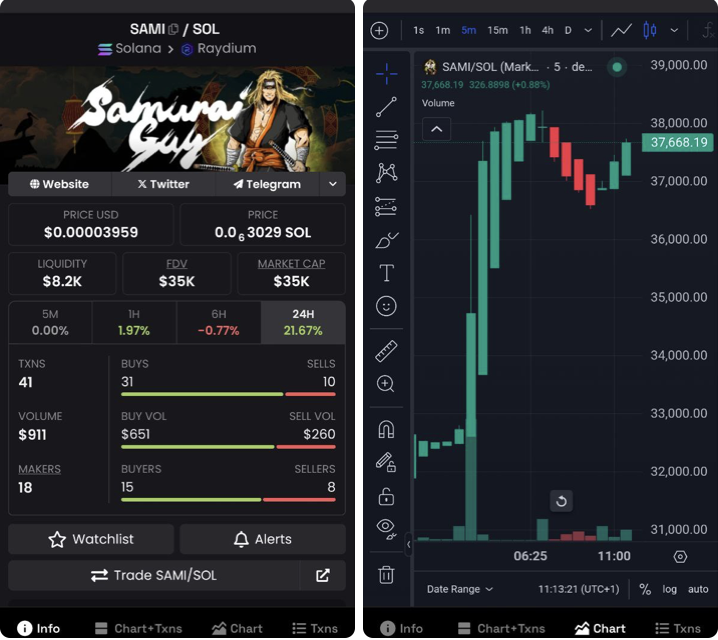Open the Website link
Viewport: 718px width, 640px height.
[x=60, y=184]
